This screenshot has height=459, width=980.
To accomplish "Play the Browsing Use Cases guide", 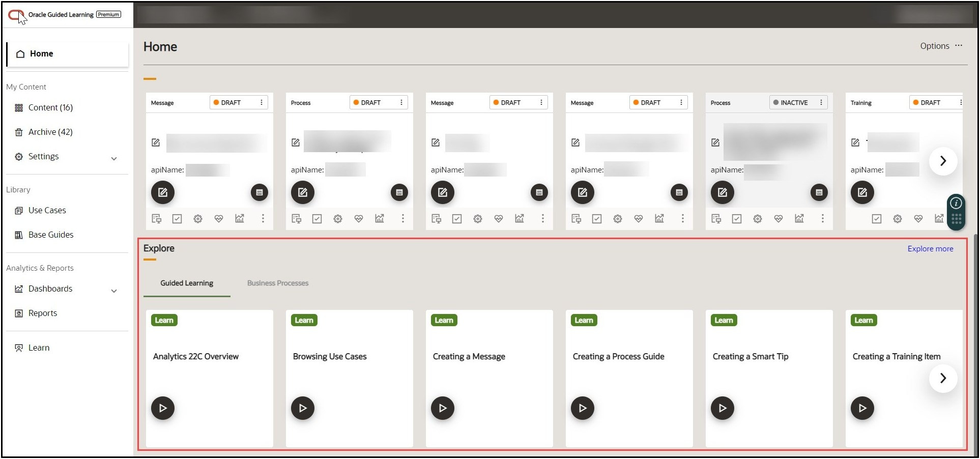I will 303,408.
